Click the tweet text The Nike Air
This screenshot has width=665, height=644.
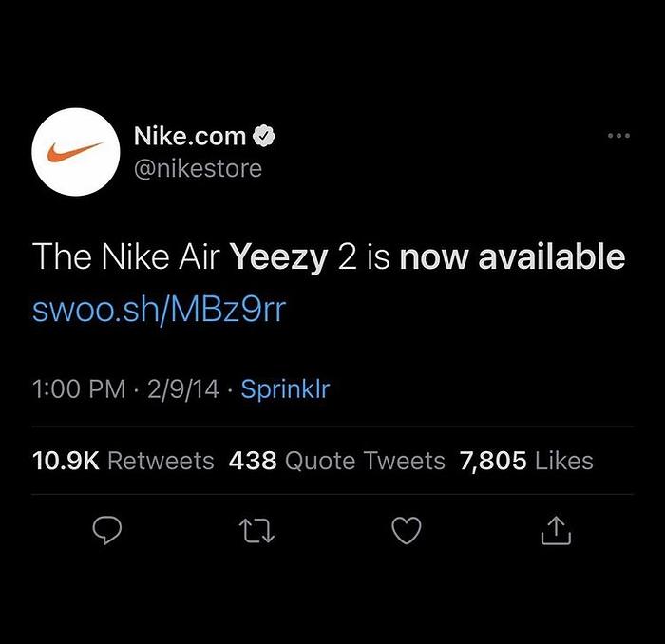[x=126, y=256]
